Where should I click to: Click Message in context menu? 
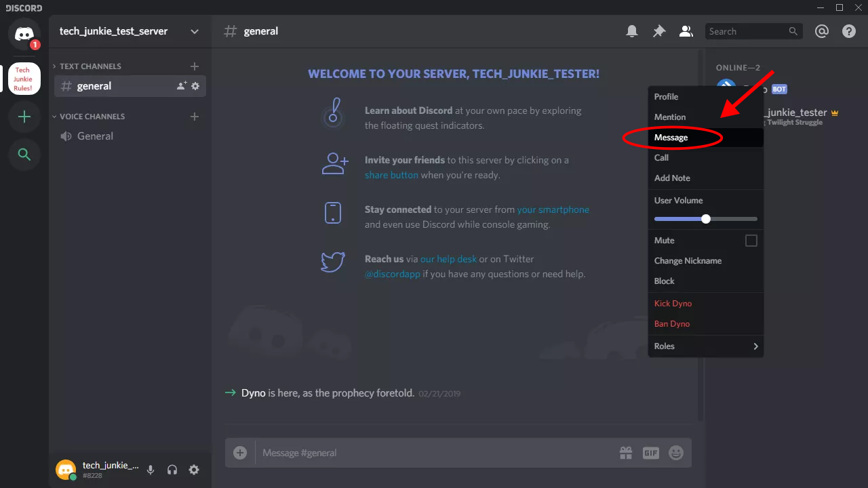point(706,138)
